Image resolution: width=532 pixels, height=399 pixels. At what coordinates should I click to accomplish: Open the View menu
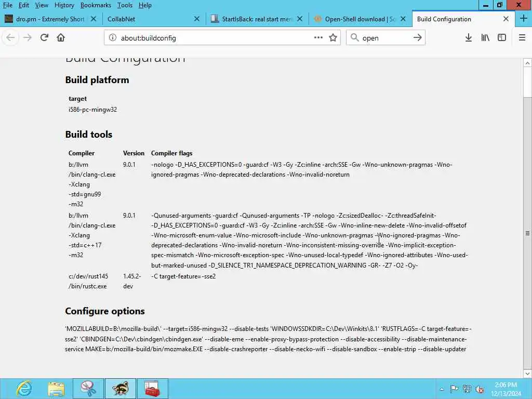click(x=42, y=5)
